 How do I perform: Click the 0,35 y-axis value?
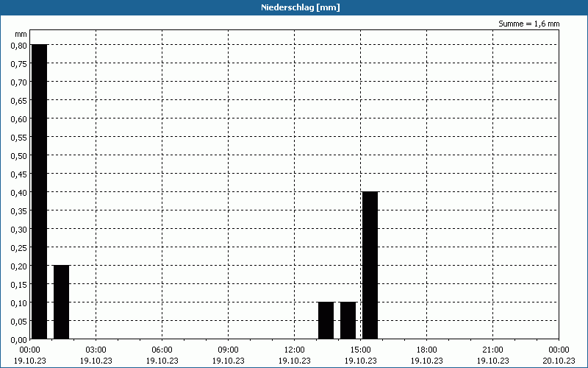[19, 211]
